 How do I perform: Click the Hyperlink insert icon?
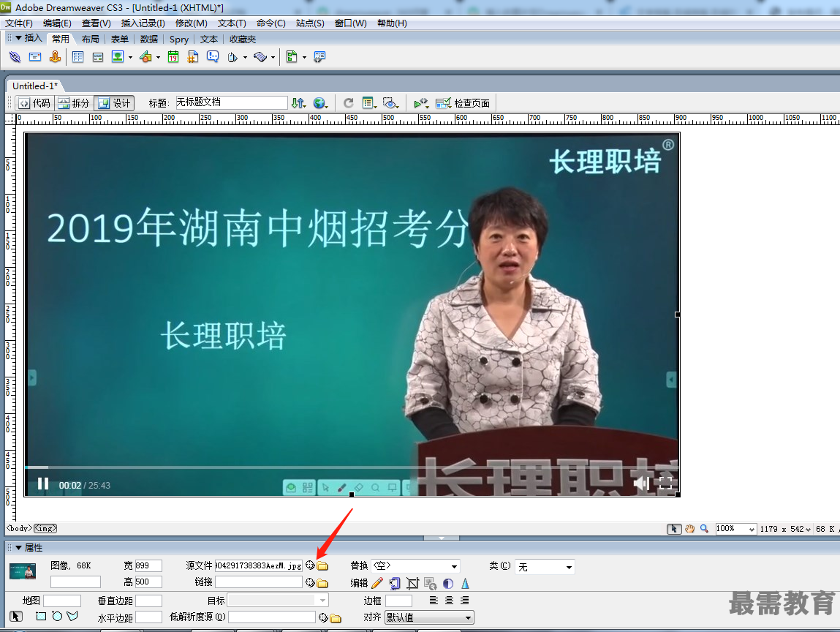click(x=15, y=57)
